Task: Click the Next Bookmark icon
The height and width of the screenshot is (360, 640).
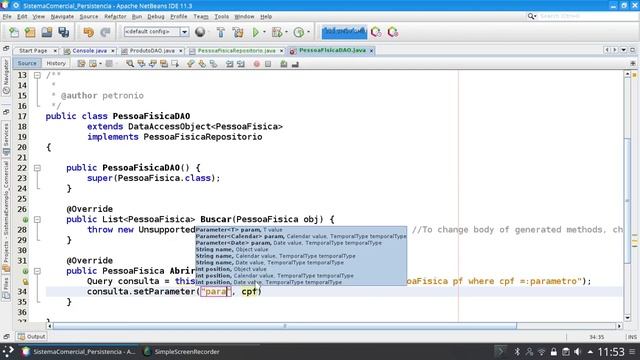Action: click(x=202, y=64)
